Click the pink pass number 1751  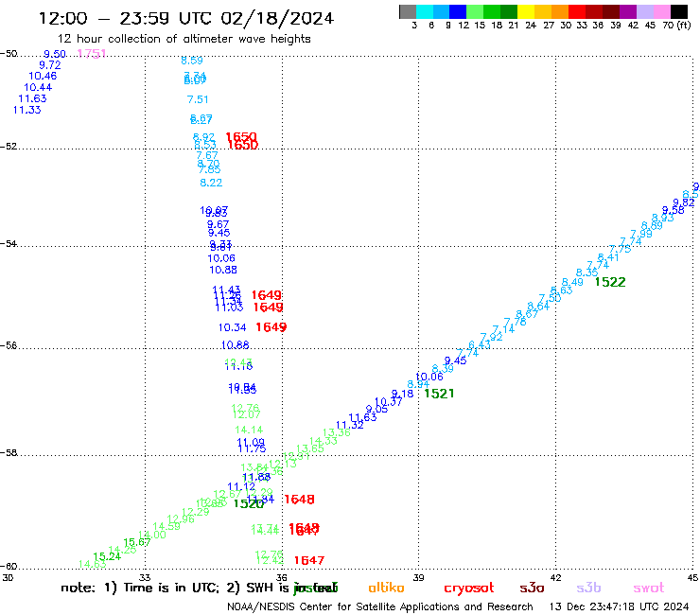[92, 54]
